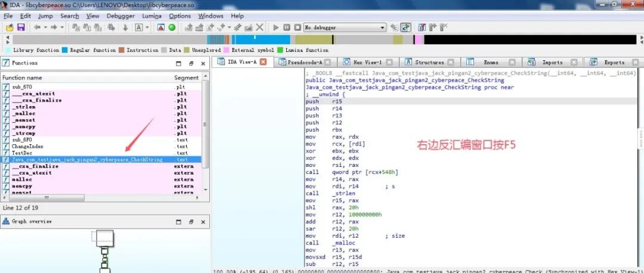Select the _strlen function row
644x273 pixels.
(101, 107)
